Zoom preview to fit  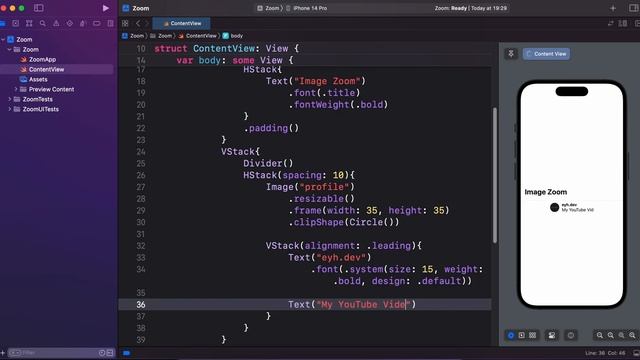tap(621, 335)
